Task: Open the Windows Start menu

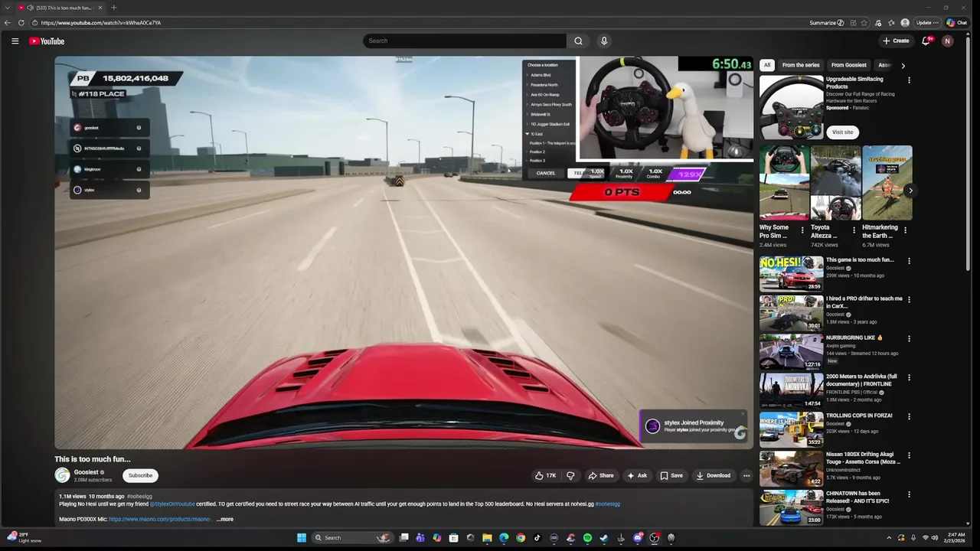Action: [x=302, y=538]
